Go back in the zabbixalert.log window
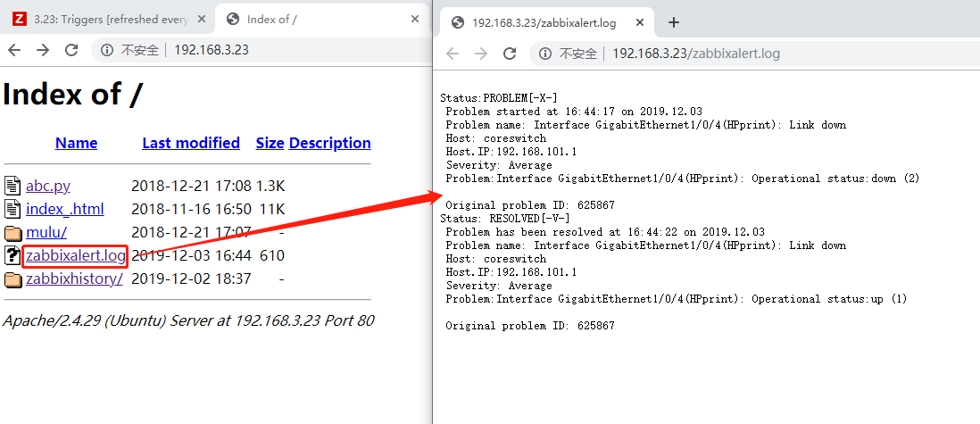Screen dimensions: 980x424 tap(453, 54)
